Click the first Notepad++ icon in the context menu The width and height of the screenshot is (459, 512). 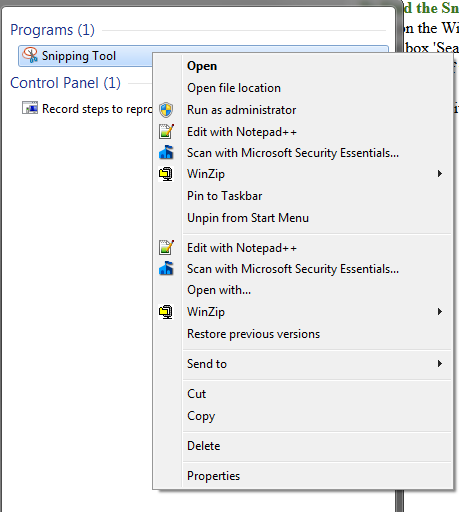pos(166,131)
